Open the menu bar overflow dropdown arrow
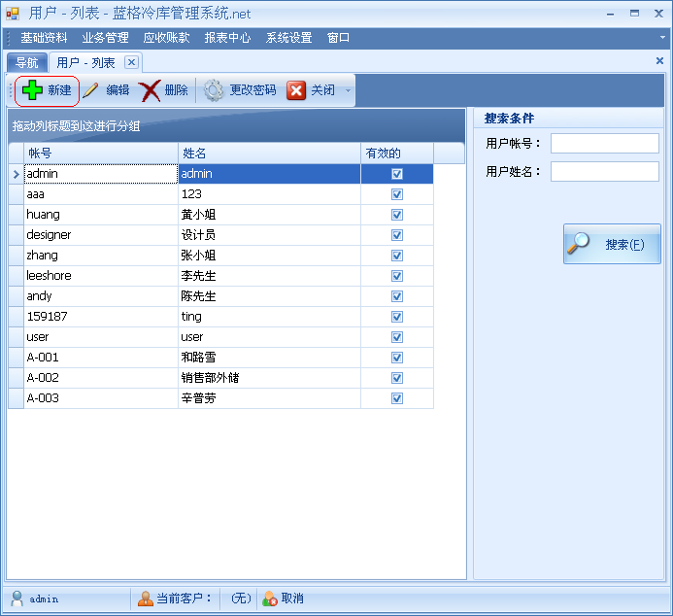Screen dimensions: 673x616 pyautogui.click(x=662, y=38)
